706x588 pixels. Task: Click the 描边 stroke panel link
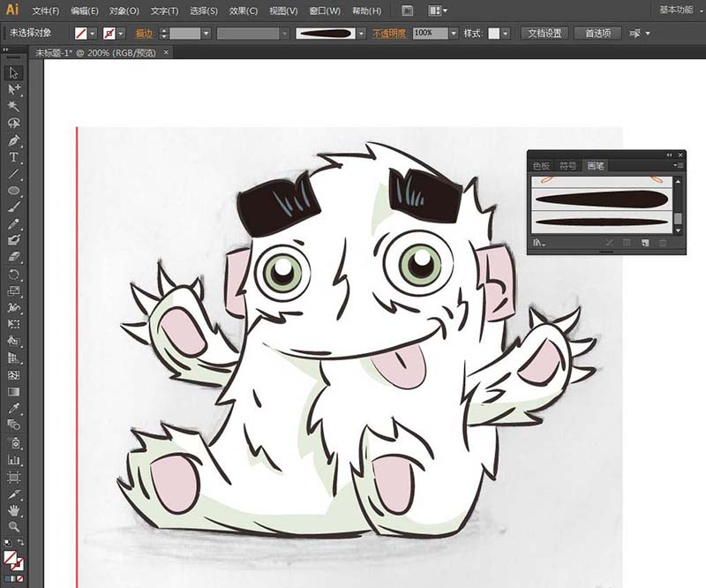[x=145, y=34]
